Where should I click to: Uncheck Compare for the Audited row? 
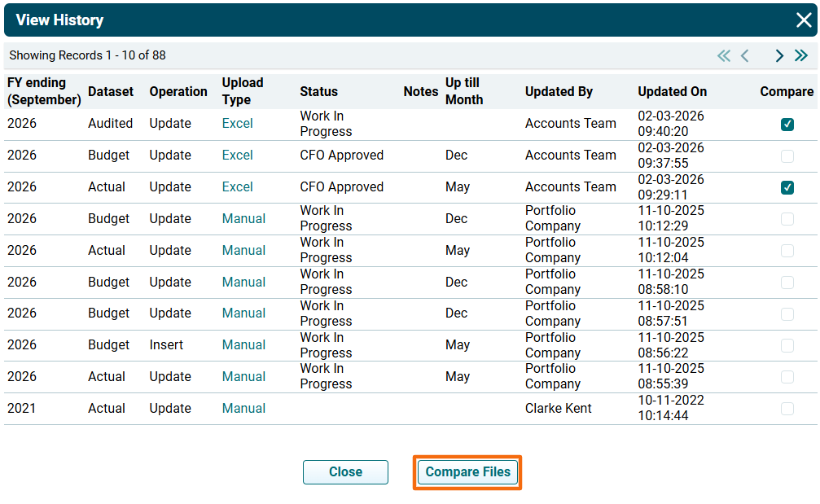click(787, 125)
